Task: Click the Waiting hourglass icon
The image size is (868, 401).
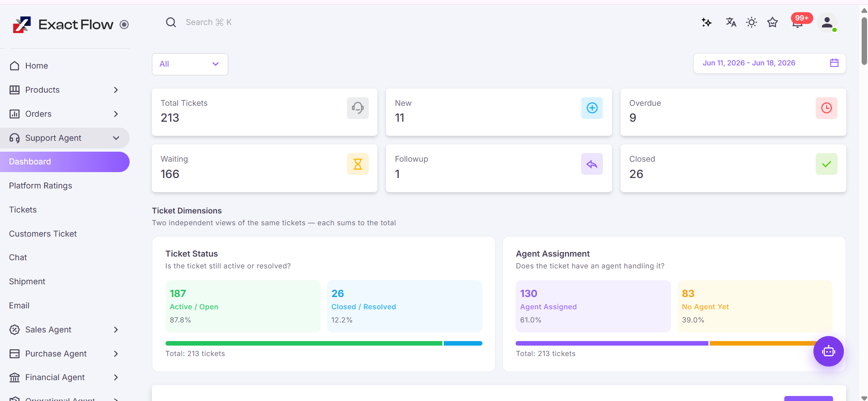Action: click(x=358, y=164)
